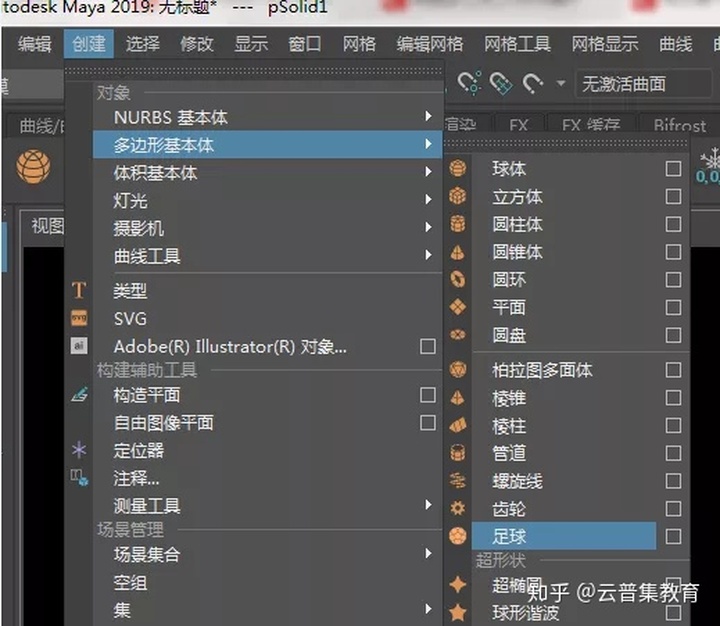Click the pyramid icon next to 棱锥

[x=457, y=397]
